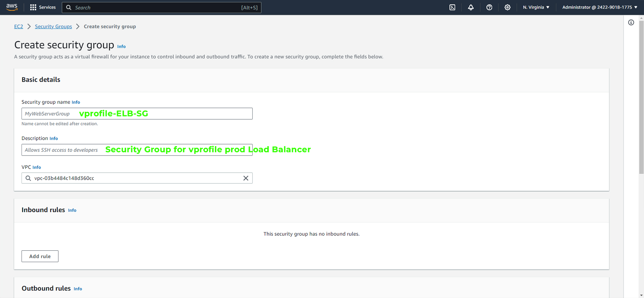Click the Add rule button
The height and width of the screenshot is (298, 644).
tap(40, 256)
